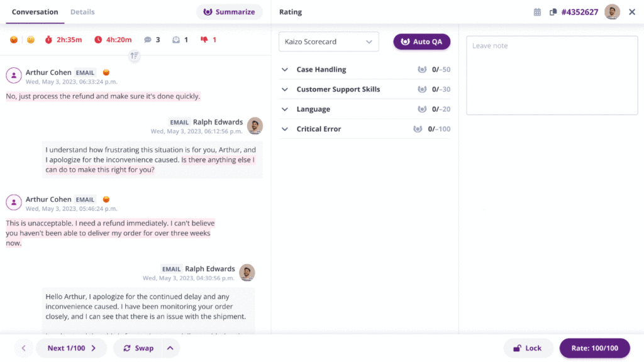Open ticket link #4352627
Screen dimensions: 644x362
point(579,12)
